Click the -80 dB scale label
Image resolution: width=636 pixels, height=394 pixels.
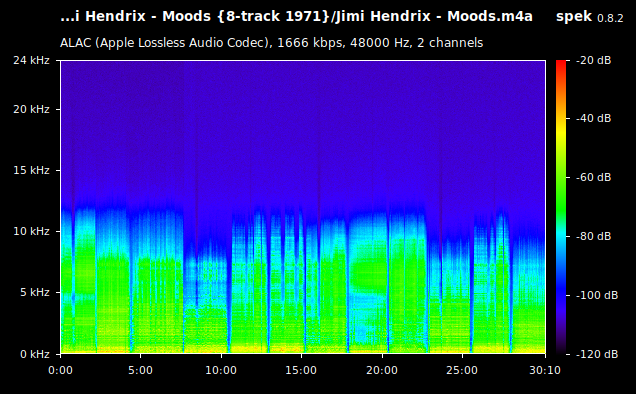pyautogui.click(x=593, y=236)
